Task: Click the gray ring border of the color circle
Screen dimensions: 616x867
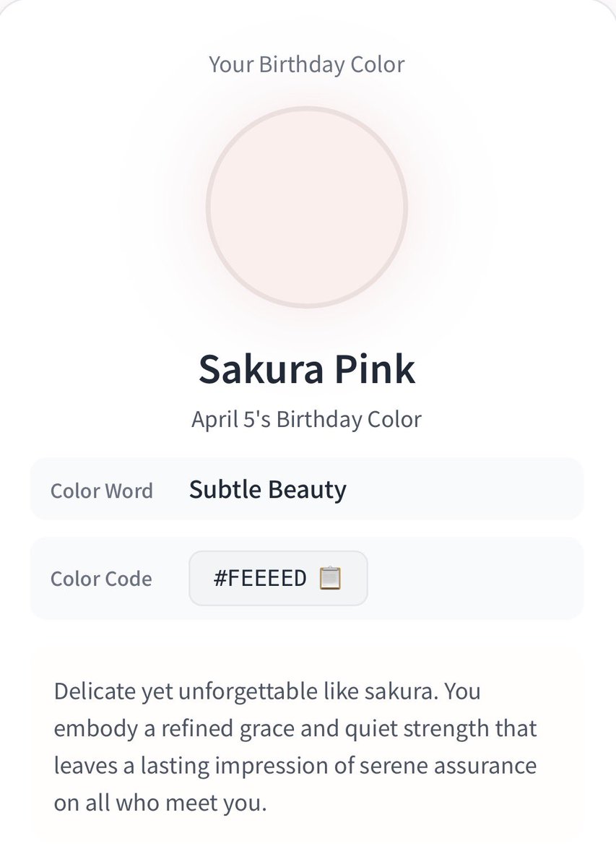Action: tap(307, 108)
